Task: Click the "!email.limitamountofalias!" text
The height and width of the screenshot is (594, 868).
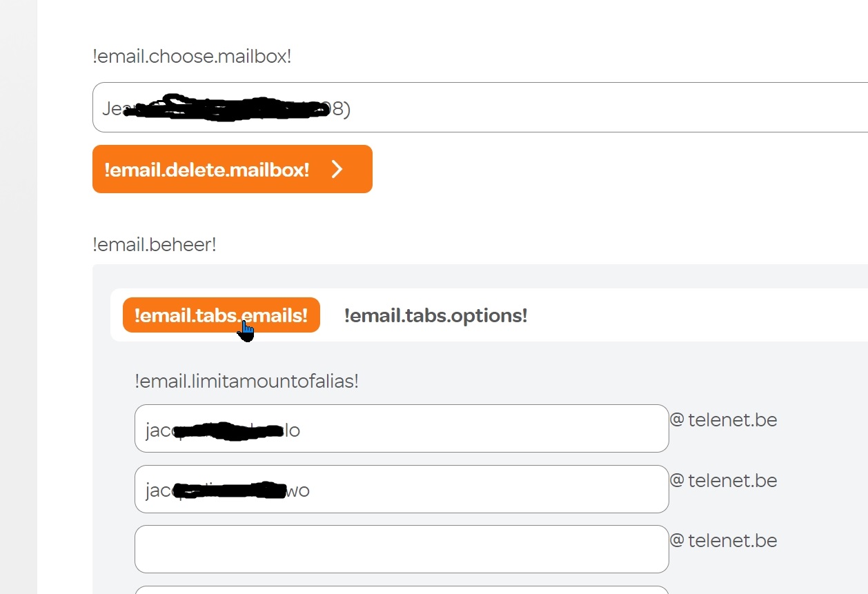Action: point(246,381)
